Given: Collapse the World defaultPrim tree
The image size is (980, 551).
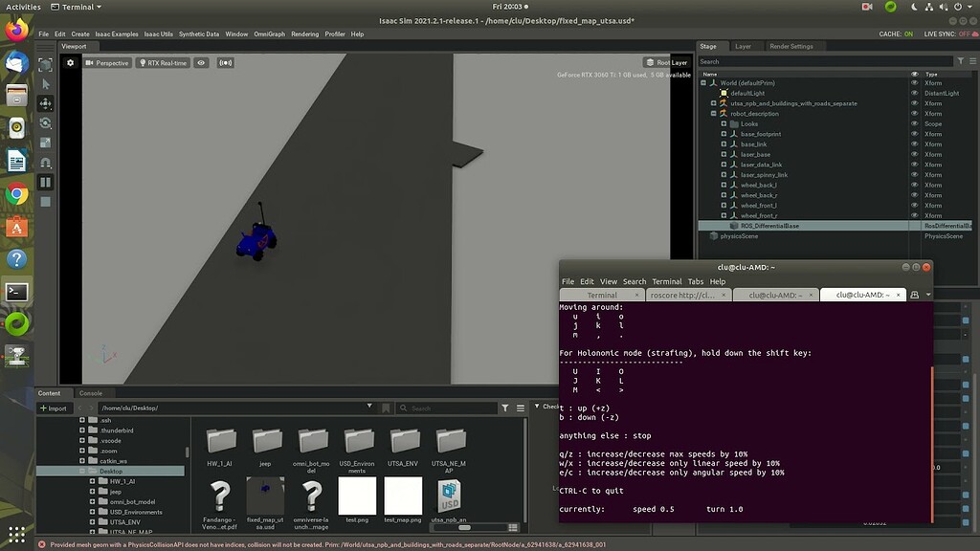Looking at the screenshot, I should pyautogui.click(x=703, y=82).
